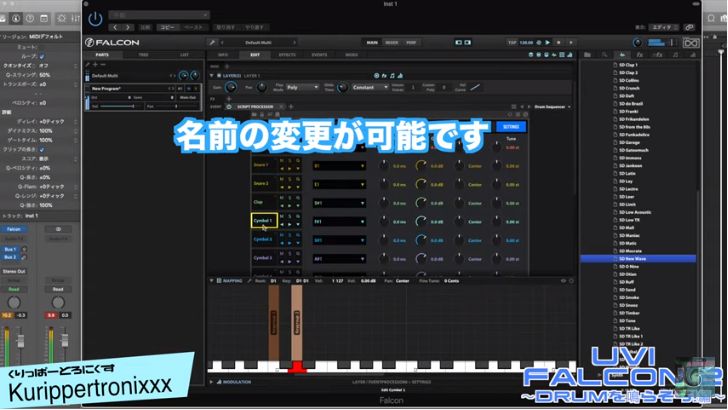This screenshot has height=410, width=728.
Task: Collapse the Mapping section triangle
Action: (x=212, y=281)
